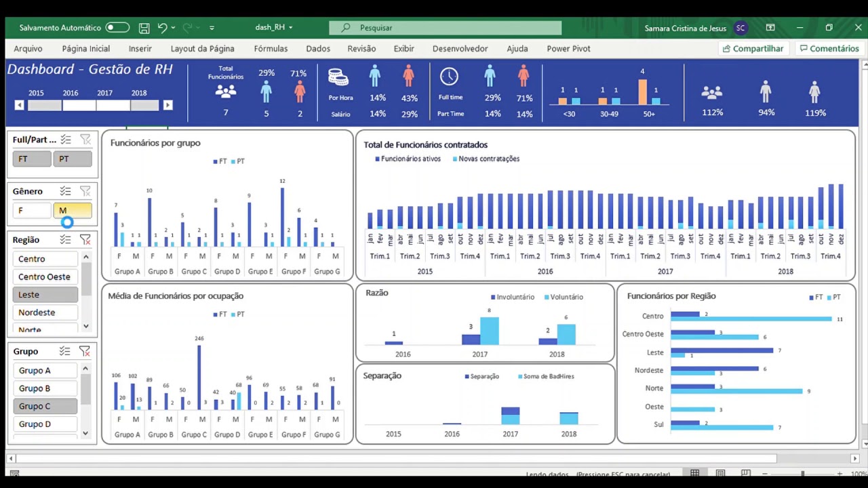This screenshot has height=488, width=868.
Task: Open the Desenvolvedor tab
Action: [460, 49]
